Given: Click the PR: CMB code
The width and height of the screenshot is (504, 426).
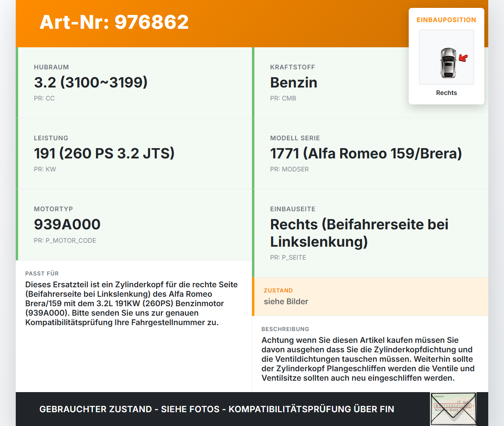Looking at the screenshot, I should [283, 98].
